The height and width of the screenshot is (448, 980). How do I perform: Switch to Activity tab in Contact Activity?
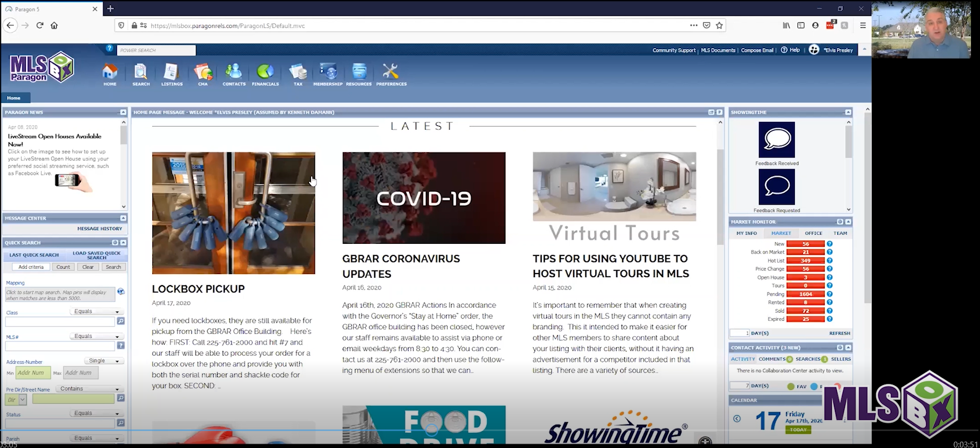pyautogui.click(x=743, y=359)
